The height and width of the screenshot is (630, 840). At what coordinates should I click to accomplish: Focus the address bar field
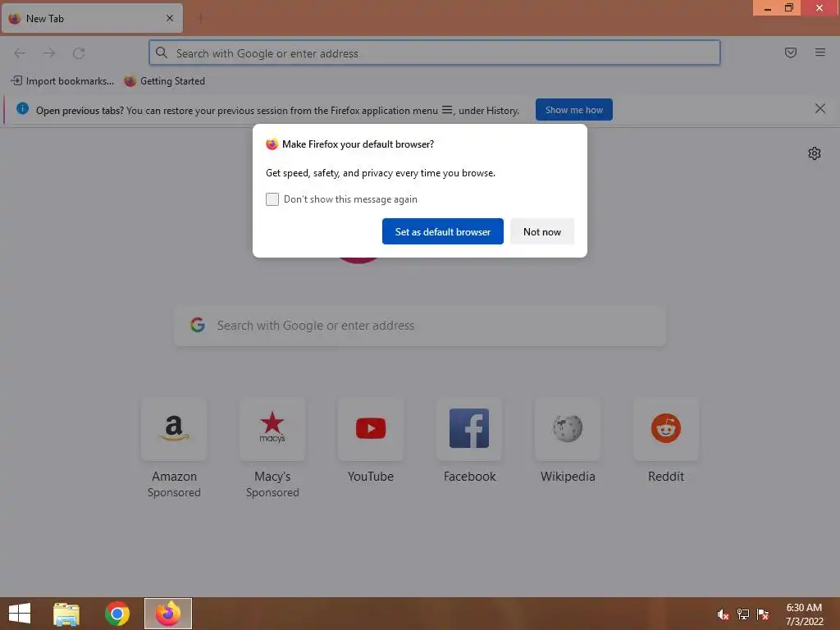435,52
